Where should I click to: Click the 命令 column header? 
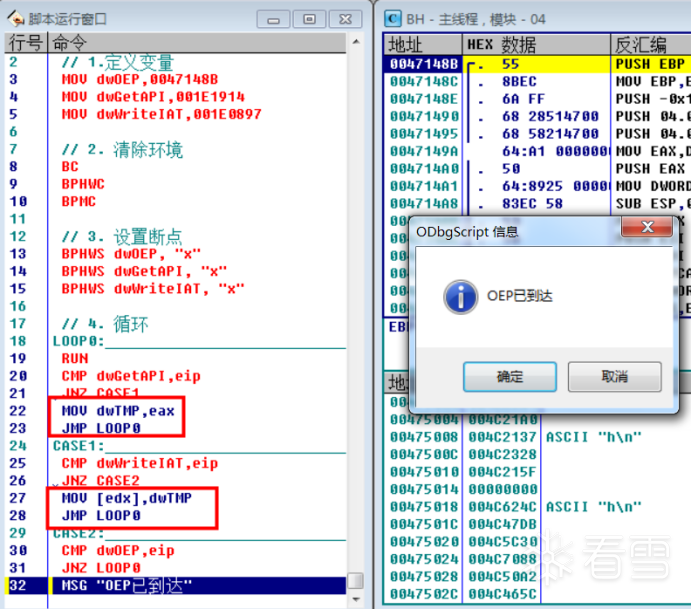click(x=197, y=43)
